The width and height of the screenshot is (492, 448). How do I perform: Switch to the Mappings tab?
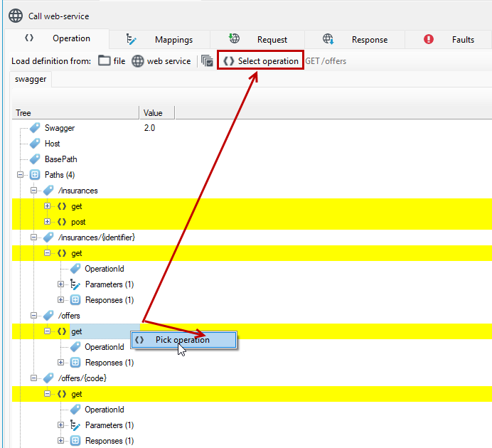point(160,40)
